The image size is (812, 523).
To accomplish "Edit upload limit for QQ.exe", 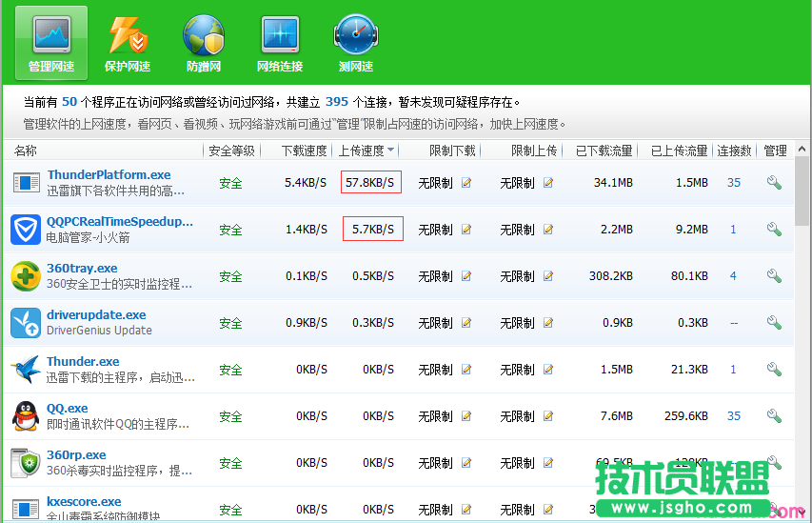I will tap(548, 416).
